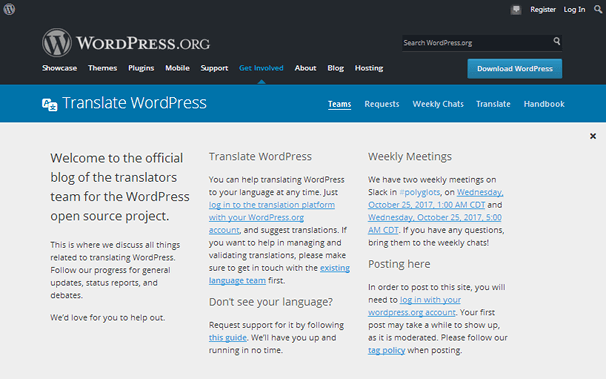606x379 pixels.
Task: Open the notifications icon beside Register
Action: click(516, 10)
